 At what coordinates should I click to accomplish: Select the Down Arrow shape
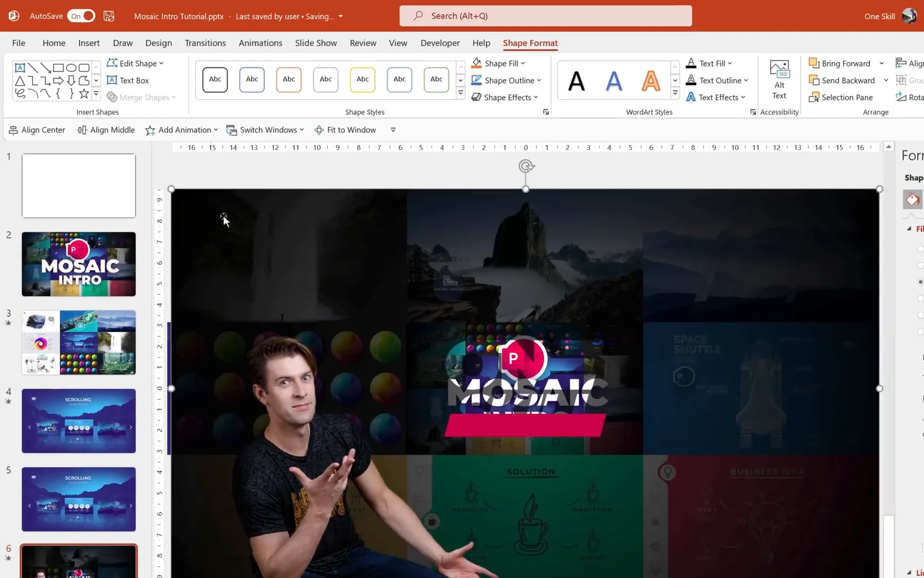pos(71,81)
